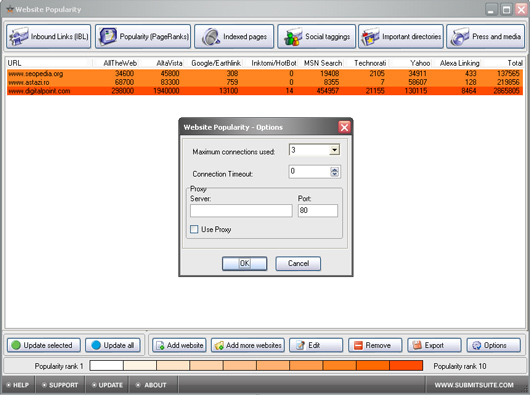This screenshot has width=530, height=395.
Task: Open the WWW.SUBMITSUITE.COM link
Action: click(474, 385)
